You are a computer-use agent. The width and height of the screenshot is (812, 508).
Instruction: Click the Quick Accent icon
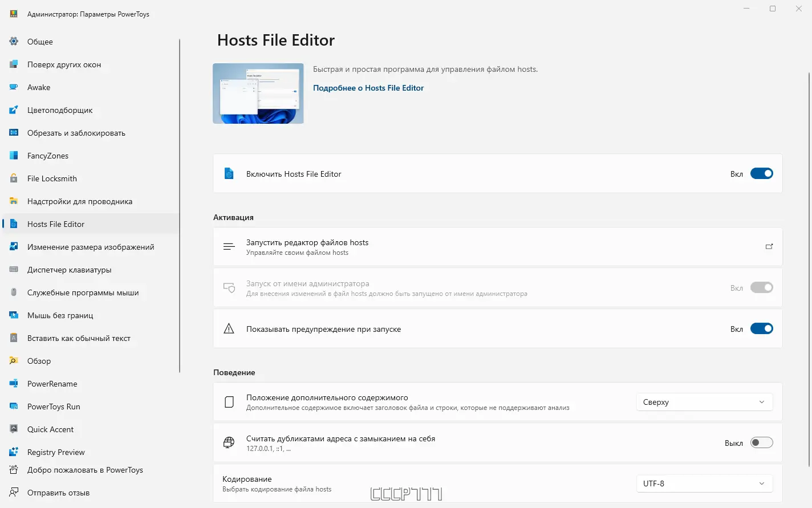point(14,429)
